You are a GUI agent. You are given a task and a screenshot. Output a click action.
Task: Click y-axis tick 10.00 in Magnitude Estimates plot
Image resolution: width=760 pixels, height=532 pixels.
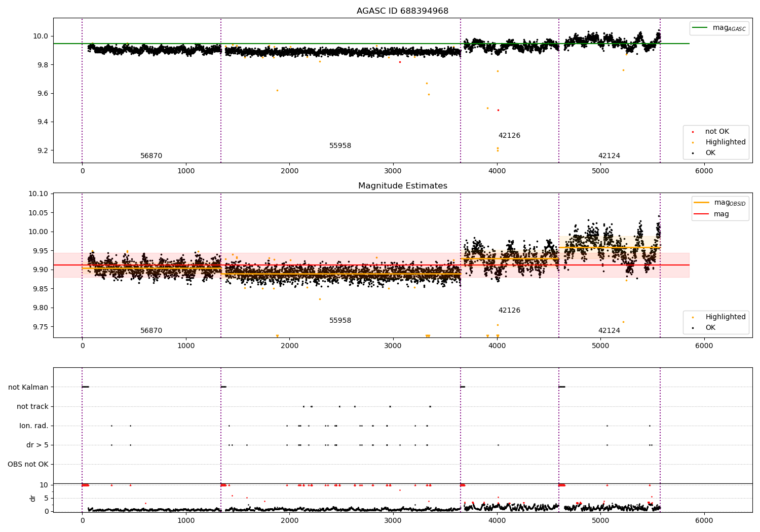39,232
